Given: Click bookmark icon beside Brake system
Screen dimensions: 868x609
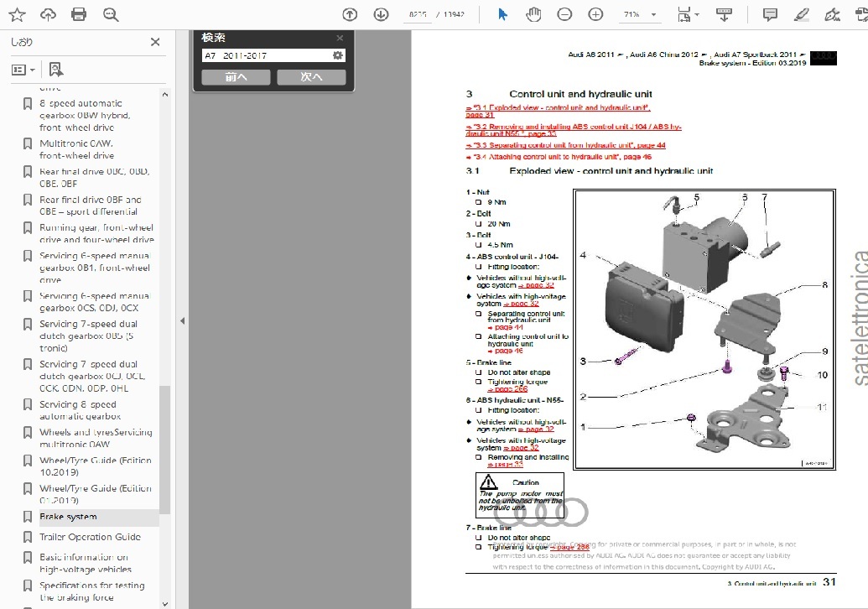Looking at the screenshot, I should pyautogui.click(x=27, y=517).
